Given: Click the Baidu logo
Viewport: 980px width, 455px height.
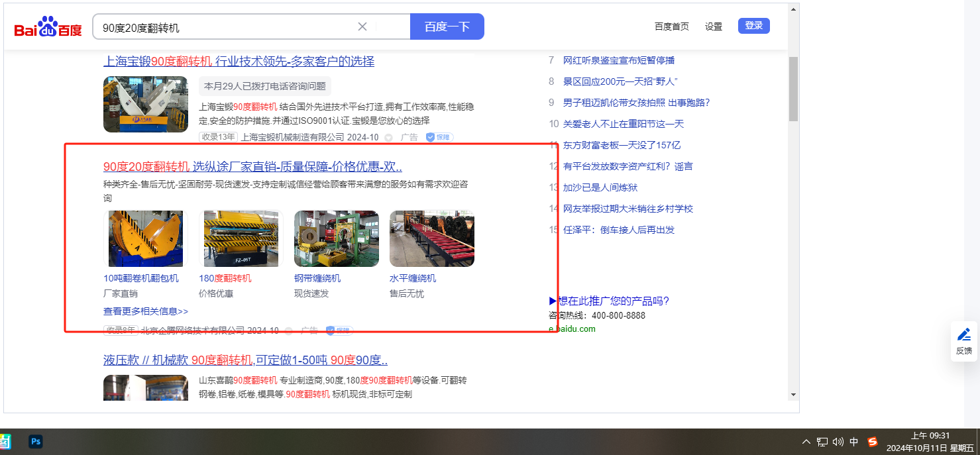Looking at the screenshot, I should (x=48, y=27).
